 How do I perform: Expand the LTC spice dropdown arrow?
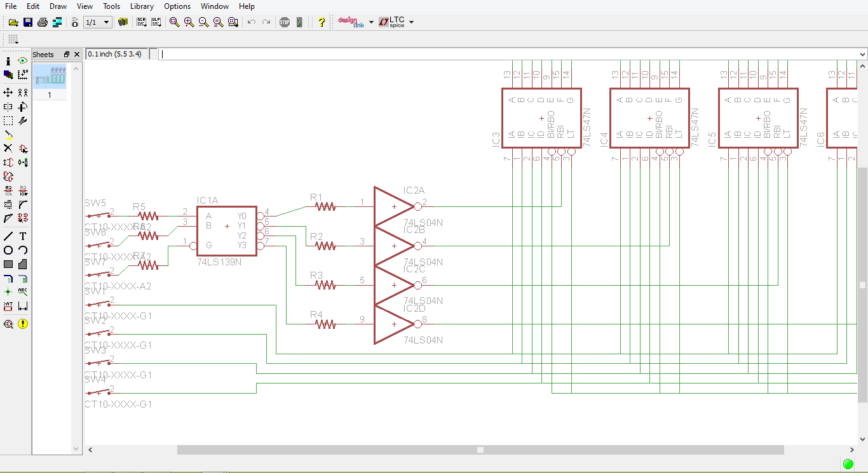[x=411, y=22]
